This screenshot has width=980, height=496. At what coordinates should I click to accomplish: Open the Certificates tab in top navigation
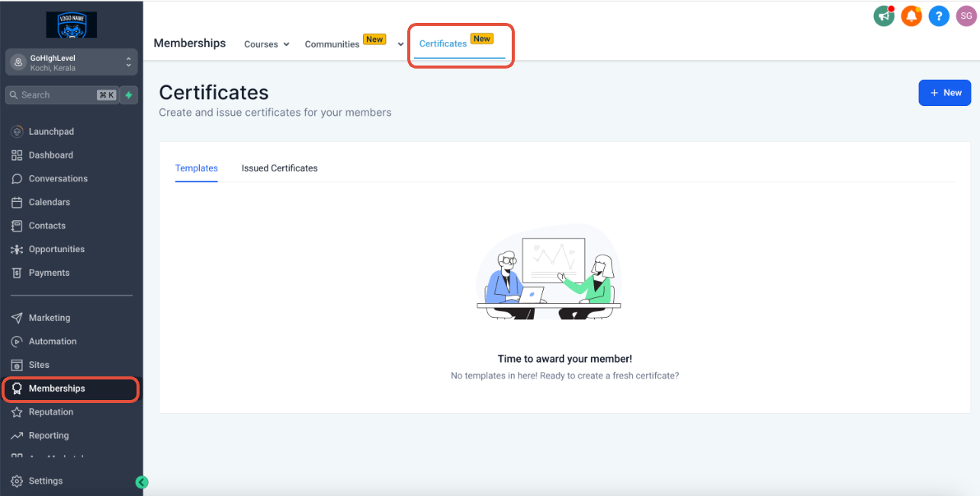pos(443,44)
